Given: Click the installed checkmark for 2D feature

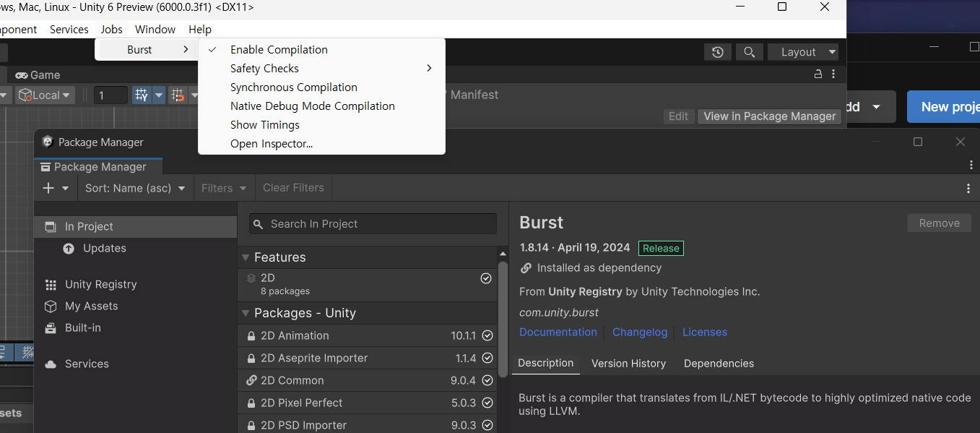Looking at the screenshot, I should (x=486, y=278).
